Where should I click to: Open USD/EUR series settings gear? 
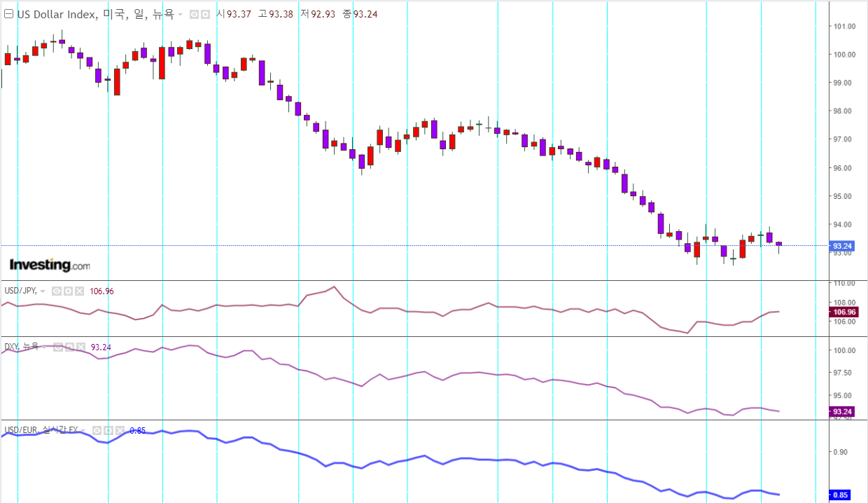108,431
